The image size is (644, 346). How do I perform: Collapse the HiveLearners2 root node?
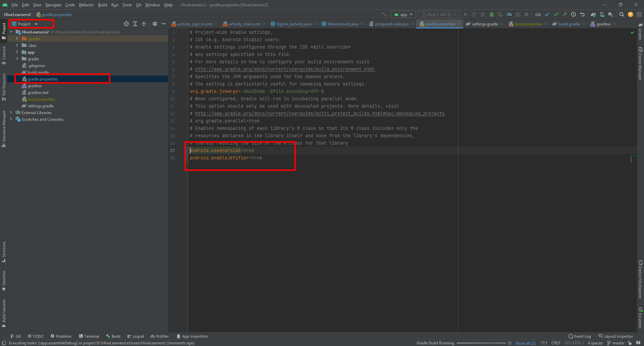(x=11, y=32)
